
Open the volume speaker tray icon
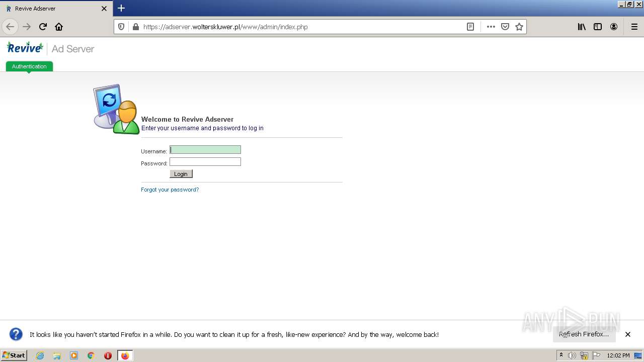pyautogui.click(x=572, y=355)
